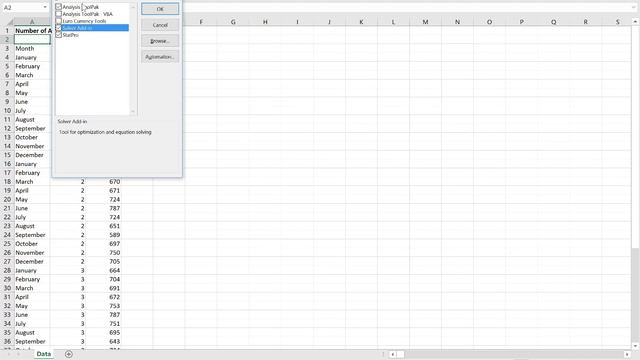The image size is (640, 360).
Task: Cancel the Add-ins dialog
Action: [x=160, y=25]
